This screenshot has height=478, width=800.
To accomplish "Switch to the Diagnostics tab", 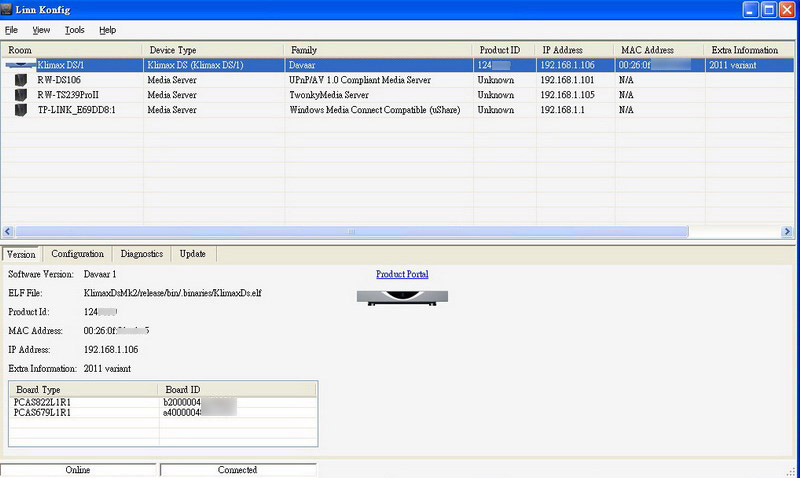I will click(141, 254).
